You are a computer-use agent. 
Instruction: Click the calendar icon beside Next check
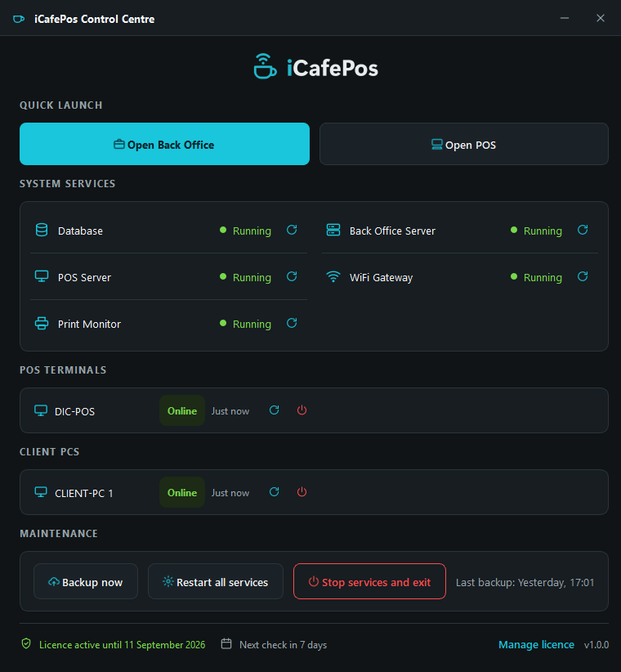226,643
